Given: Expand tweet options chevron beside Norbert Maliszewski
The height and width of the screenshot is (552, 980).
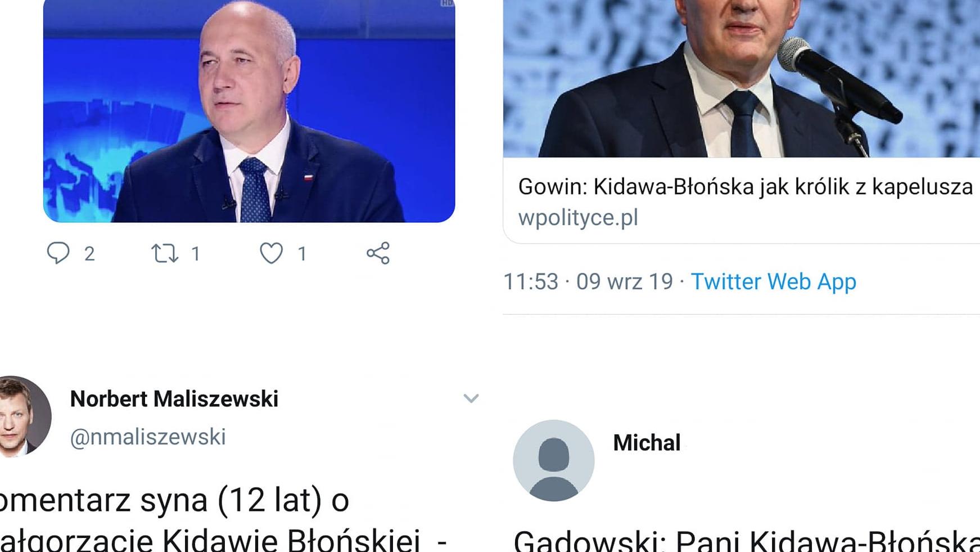Looking at the screenshot, I should pyautogui.click(x=471, y=398).
